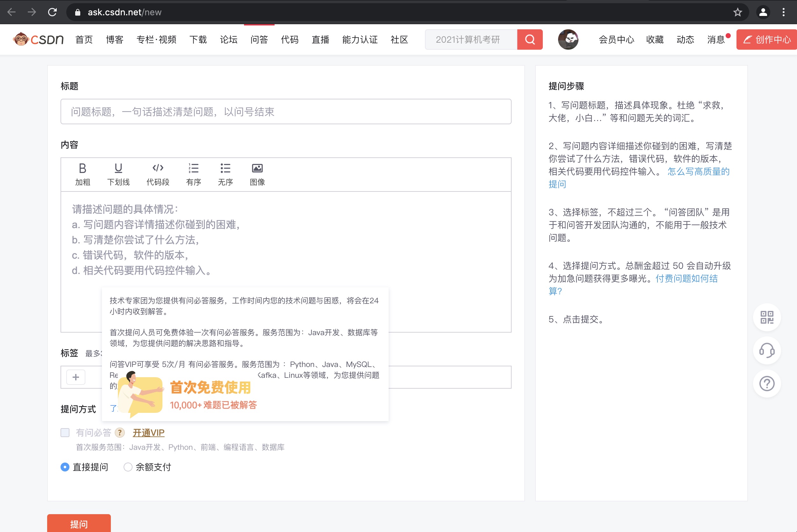Click the Bold (加粗) formatting icon
This screenshot has width=797, height=532.
[83, 169]
